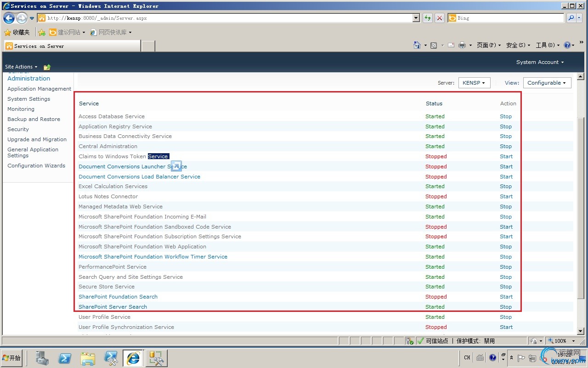The width and height of the screenshot is (588, 368).
Task: Stop the Access Database Service
Action: (506, 116)
